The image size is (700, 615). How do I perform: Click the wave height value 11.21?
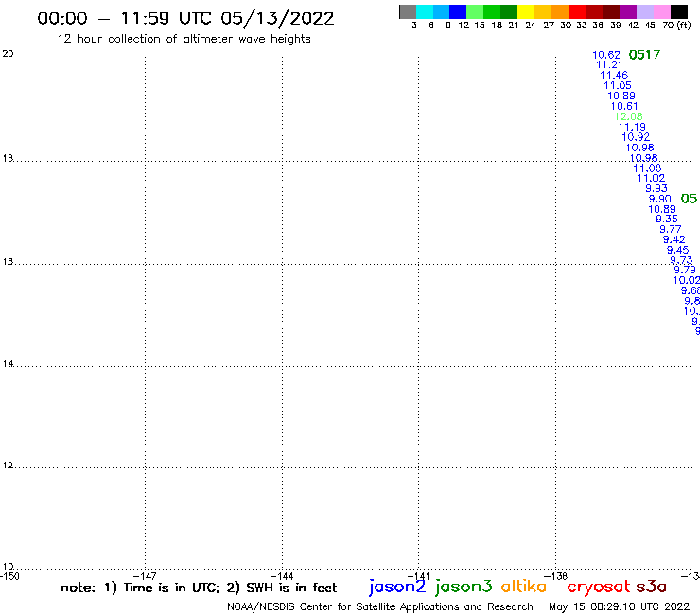tap(609, 64)
